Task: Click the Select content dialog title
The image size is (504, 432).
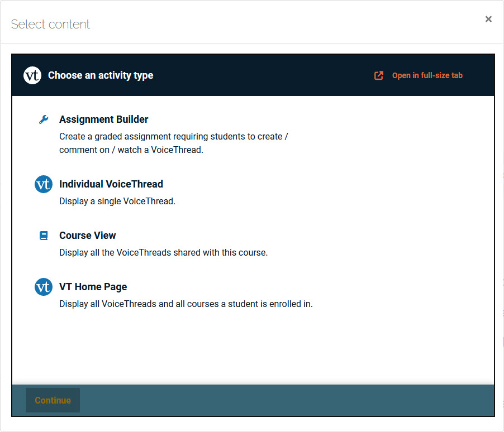Action: pos(50,24)
